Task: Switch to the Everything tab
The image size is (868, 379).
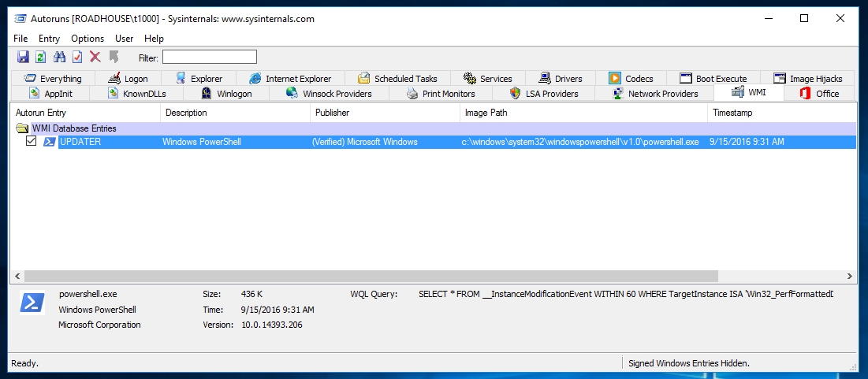Action: (53, 78)
